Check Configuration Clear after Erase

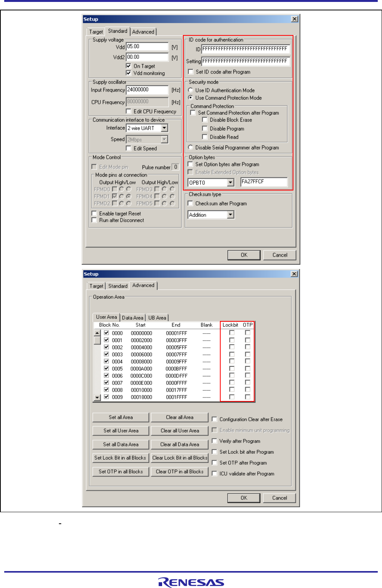(x=214, y=419)
